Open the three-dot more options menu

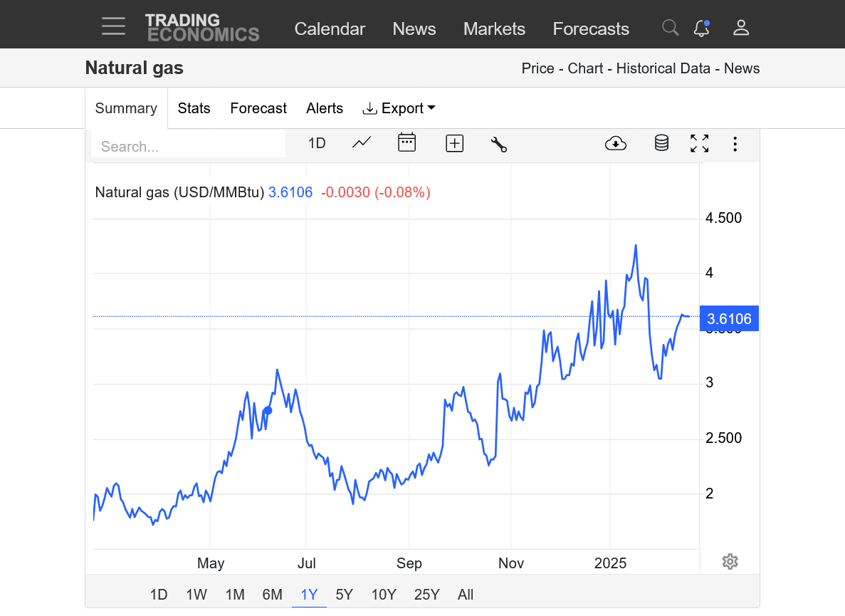coord(735,144)
